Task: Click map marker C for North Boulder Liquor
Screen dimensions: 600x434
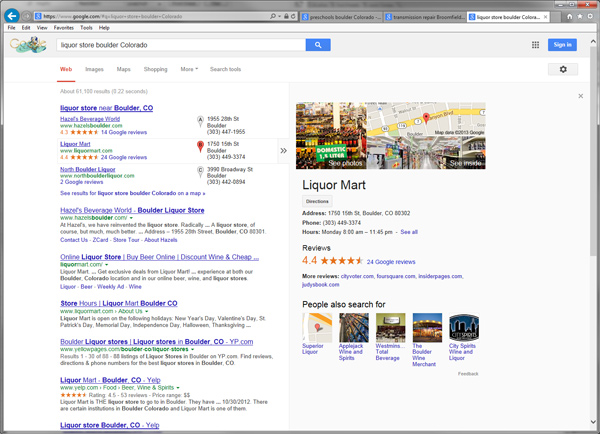Action: (200, 172)
